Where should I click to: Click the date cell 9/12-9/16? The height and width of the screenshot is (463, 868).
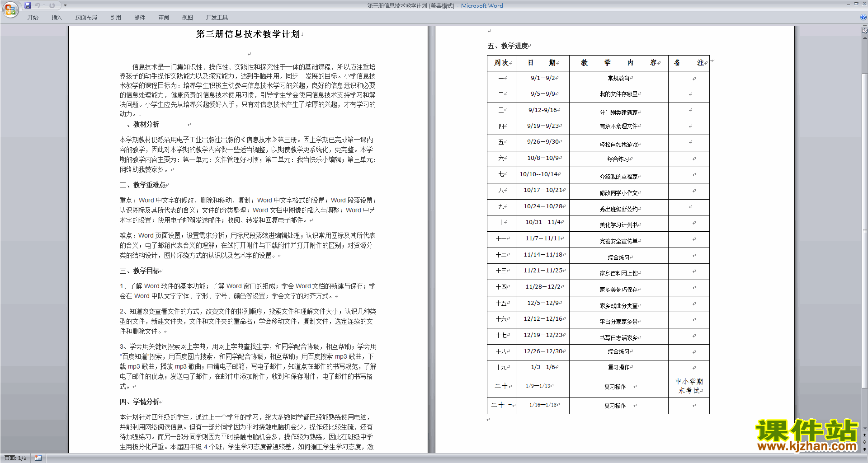tap(543, 110)
